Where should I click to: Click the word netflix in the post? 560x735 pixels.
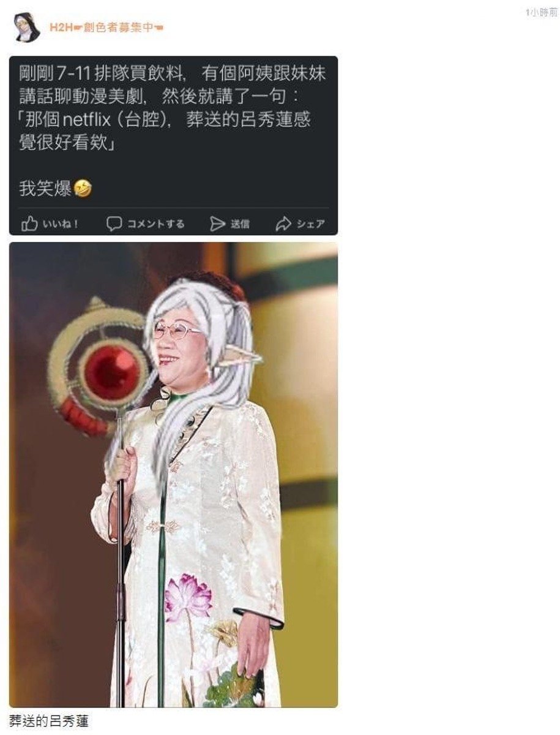91,119
